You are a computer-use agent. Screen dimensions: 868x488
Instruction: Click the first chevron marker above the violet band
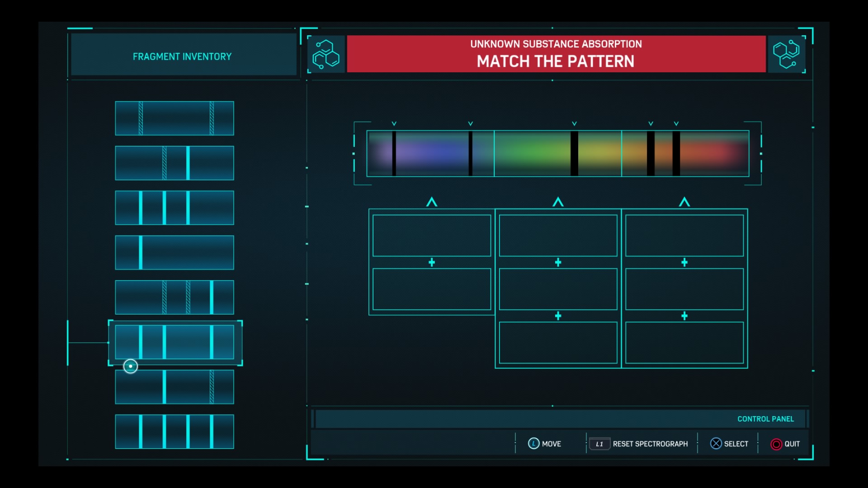click(394, 123)
